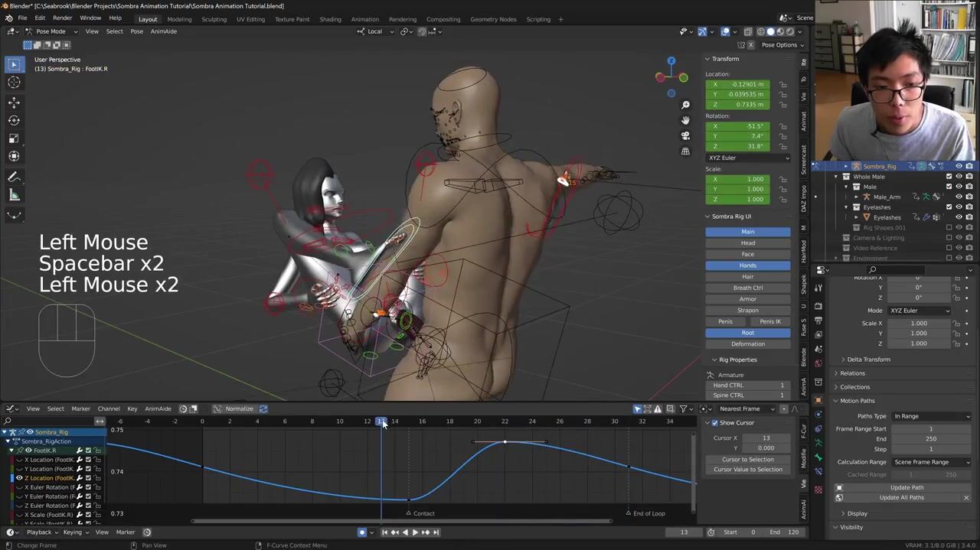Open the Render menu

62,18
